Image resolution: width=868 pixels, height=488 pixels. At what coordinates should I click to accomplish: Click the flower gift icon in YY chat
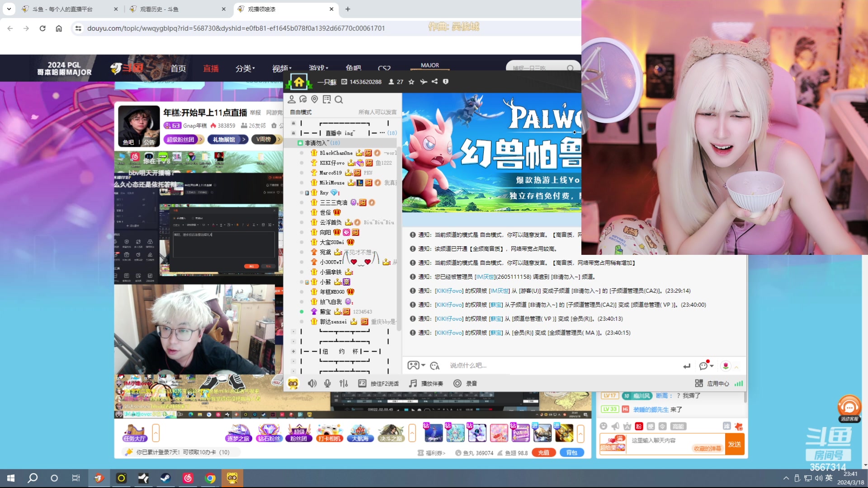pos(726,366)
